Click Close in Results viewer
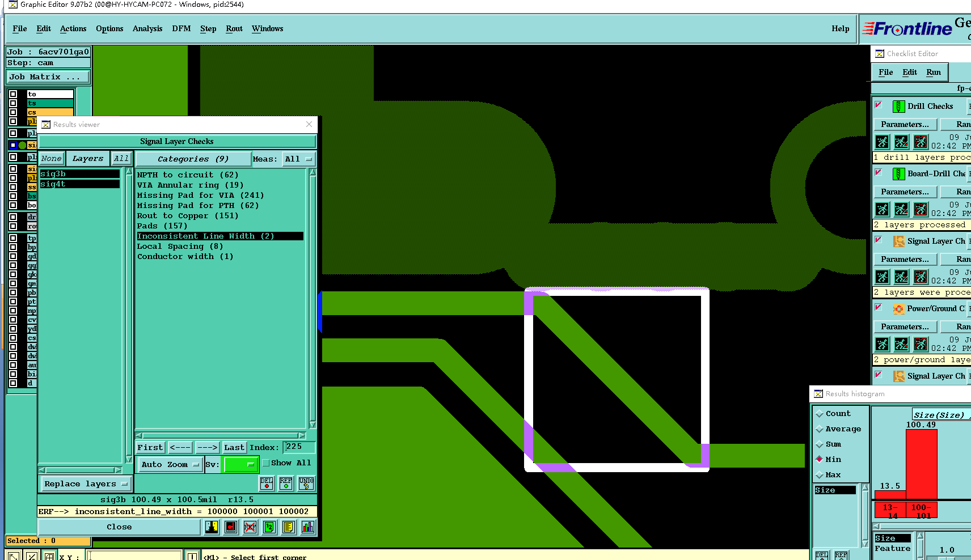 (x=119, y=527)
